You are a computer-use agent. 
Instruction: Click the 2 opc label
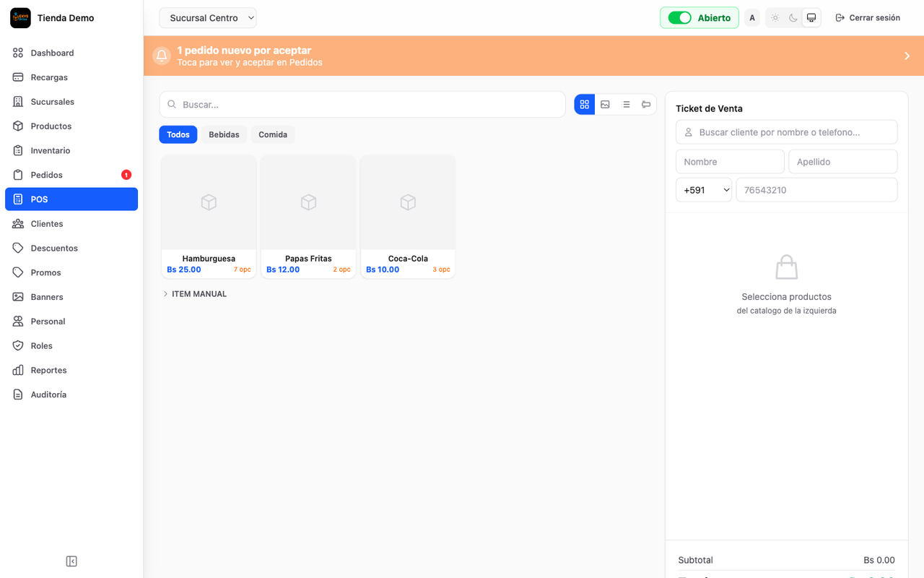pos(342,269)
